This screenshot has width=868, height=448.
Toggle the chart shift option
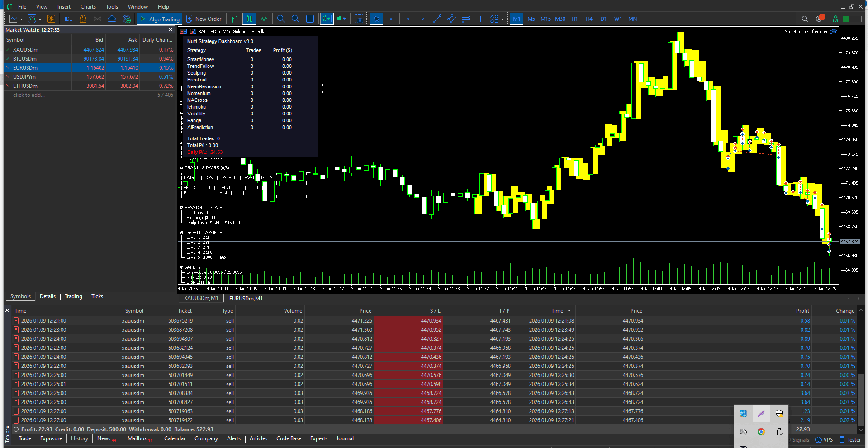coord(342,19)
